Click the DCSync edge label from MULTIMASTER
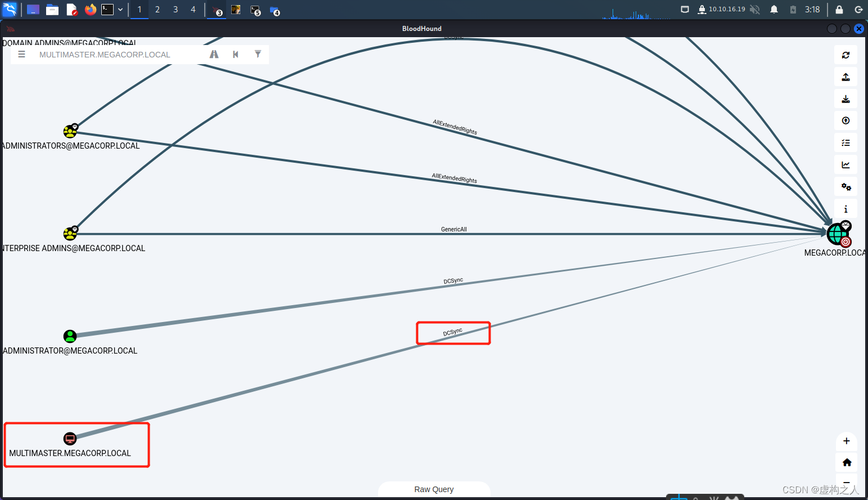This screenshot has width=868, height=500. pos(452,332)
